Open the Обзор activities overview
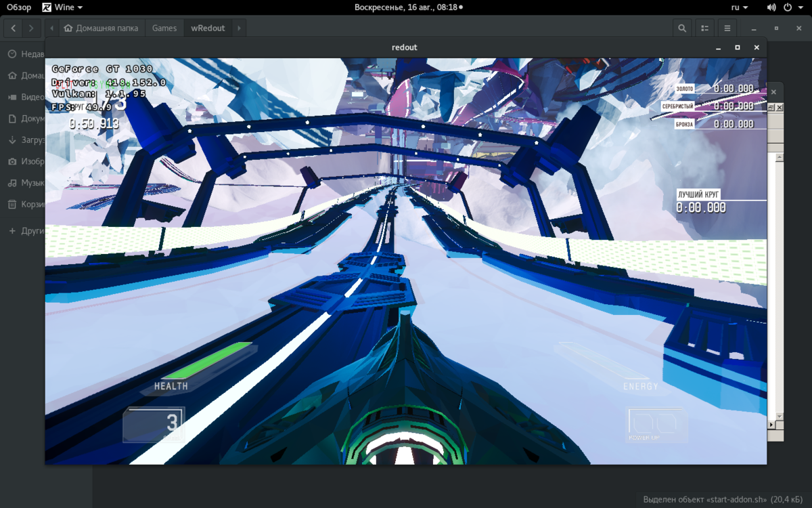 [x=19, y=7]
